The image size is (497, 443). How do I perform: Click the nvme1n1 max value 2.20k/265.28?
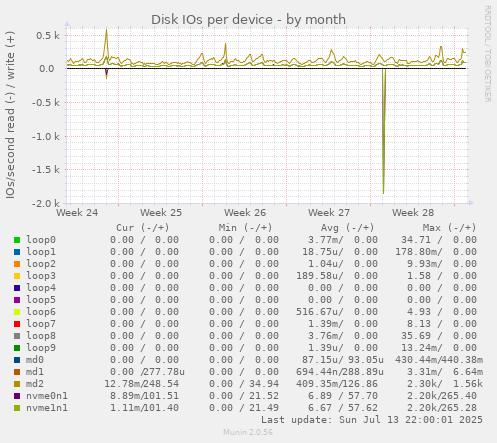pos(442,408)
